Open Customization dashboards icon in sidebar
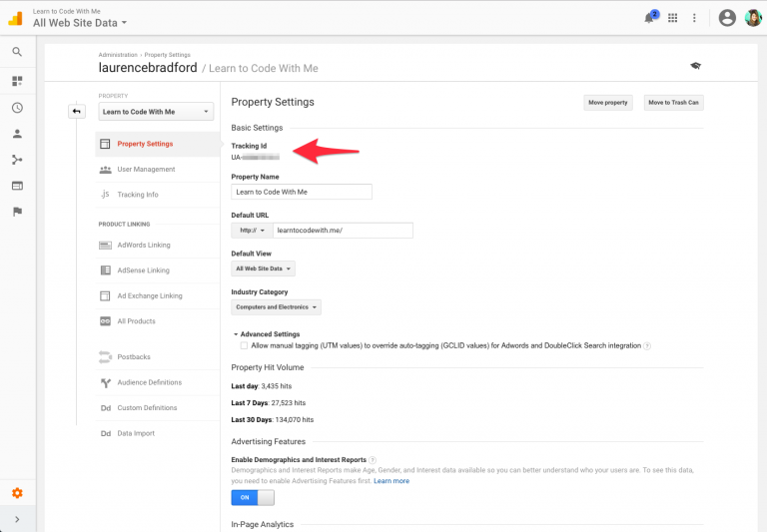The height and width of the screenshot is (532, 767). point(17,81)
